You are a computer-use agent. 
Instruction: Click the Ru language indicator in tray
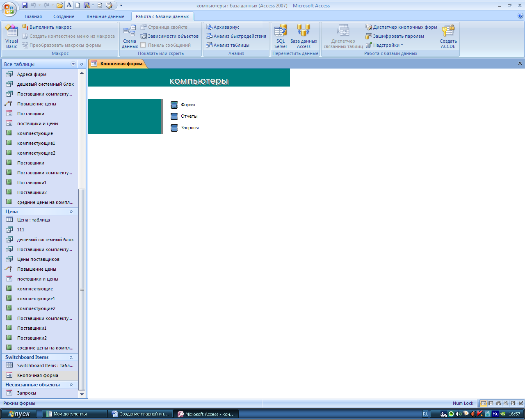(495, 414)
